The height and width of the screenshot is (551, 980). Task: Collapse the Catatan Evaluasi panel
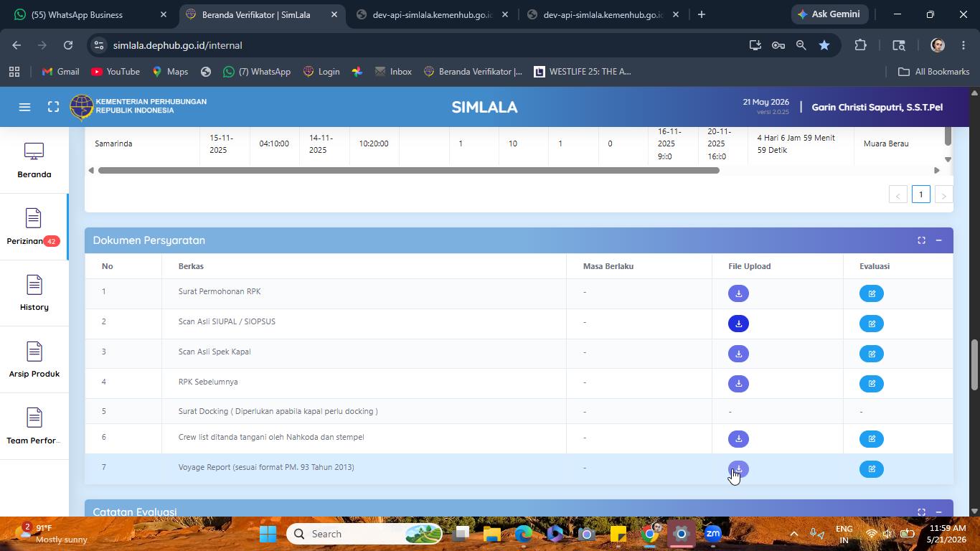938,512
